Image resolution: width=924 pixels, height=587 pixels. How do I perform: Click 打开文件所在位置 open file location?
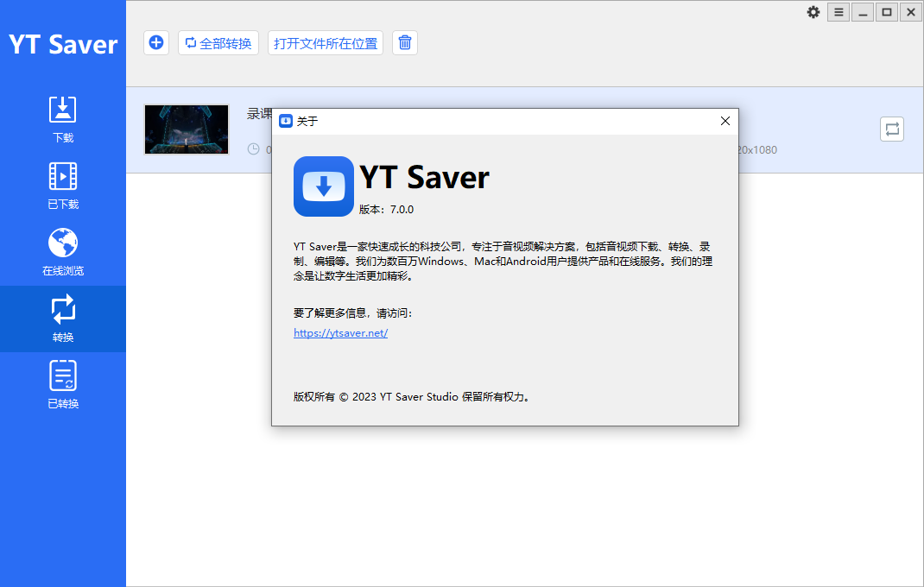326,43
